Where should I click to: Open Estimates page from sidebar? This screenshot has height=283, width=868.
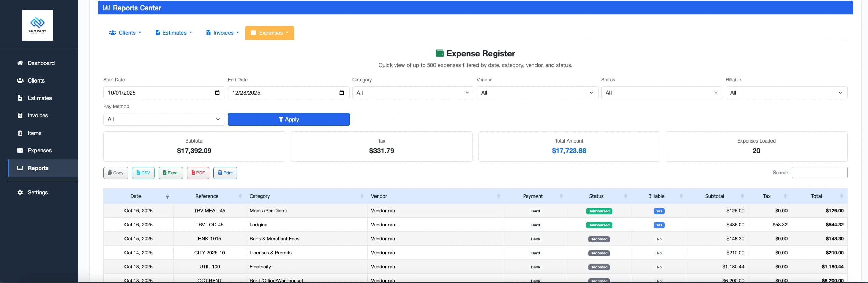tap(43, 98)
